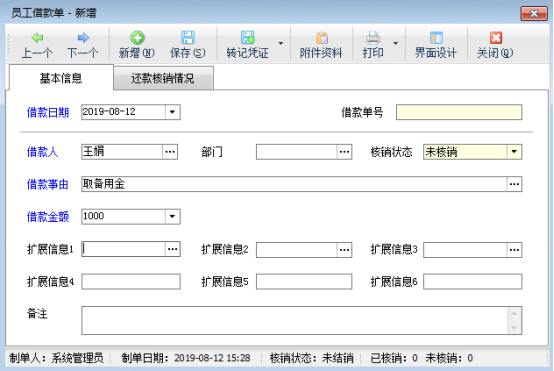554x371 pixels.
Task: Switch to the 还款核销情况 tab
Action: [x=163, y=78]
